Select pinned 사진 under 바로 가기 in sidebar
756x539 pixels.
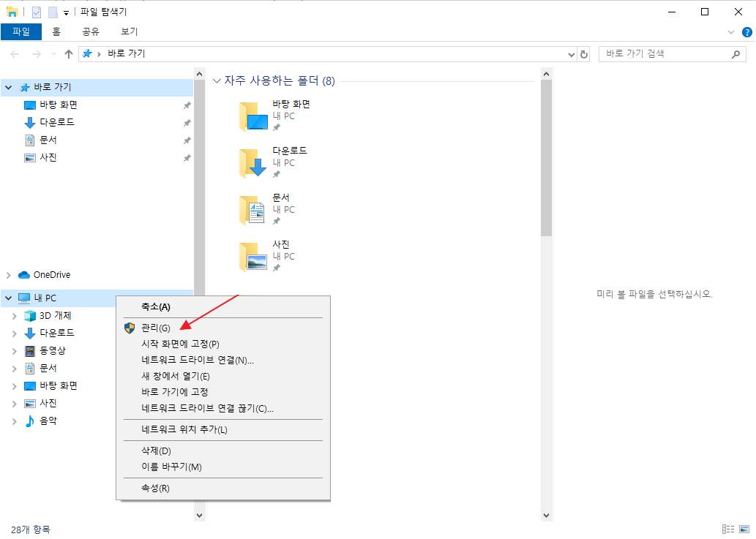click(x=48, y=157)
